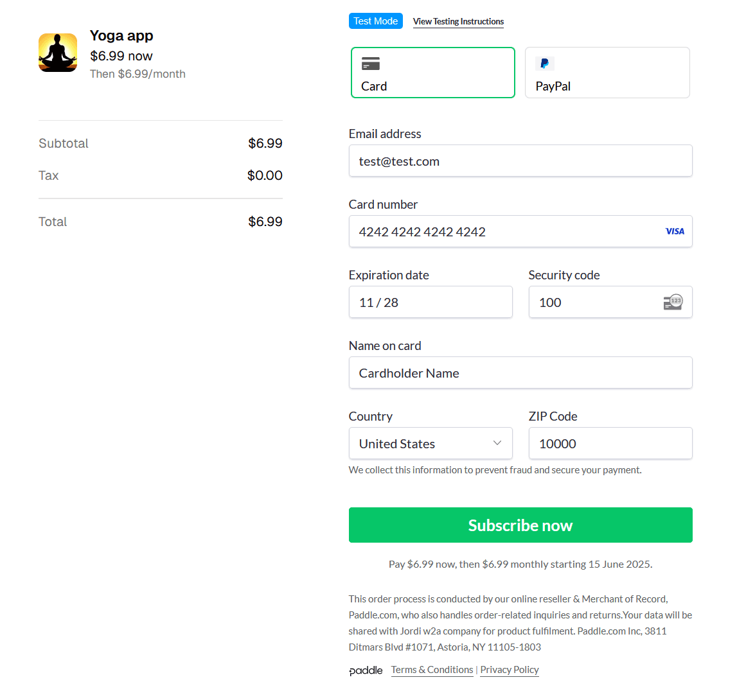Click the ZIP Code input field
Screen dimensions: 746x700
pos(610,444)
